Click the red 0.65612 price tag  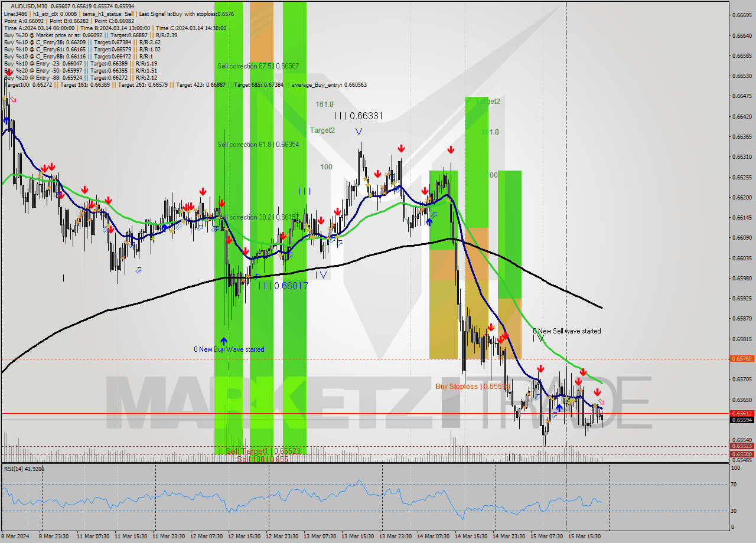[742, 414]
